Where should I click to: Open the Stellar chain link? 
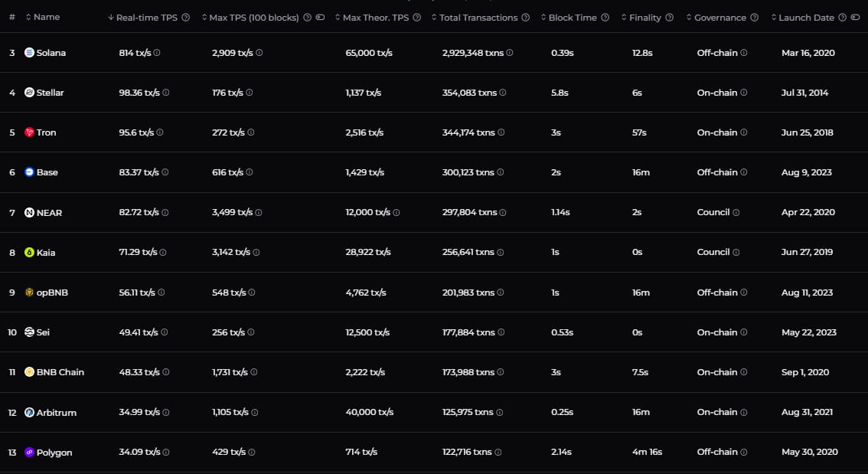tap(50, 93)
